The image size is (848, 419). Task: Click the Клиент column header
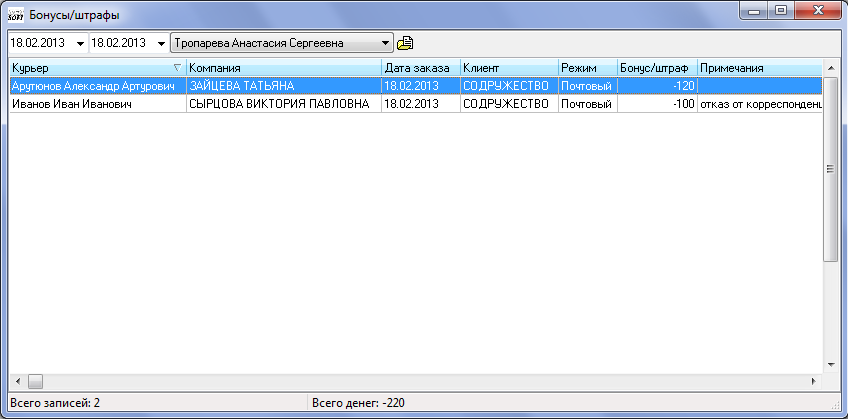pos(509,68)
